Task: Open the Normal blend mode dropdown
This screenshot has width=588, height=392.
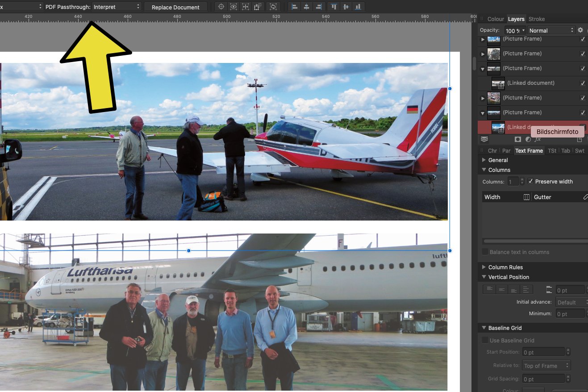Action: tap(551, 30)
